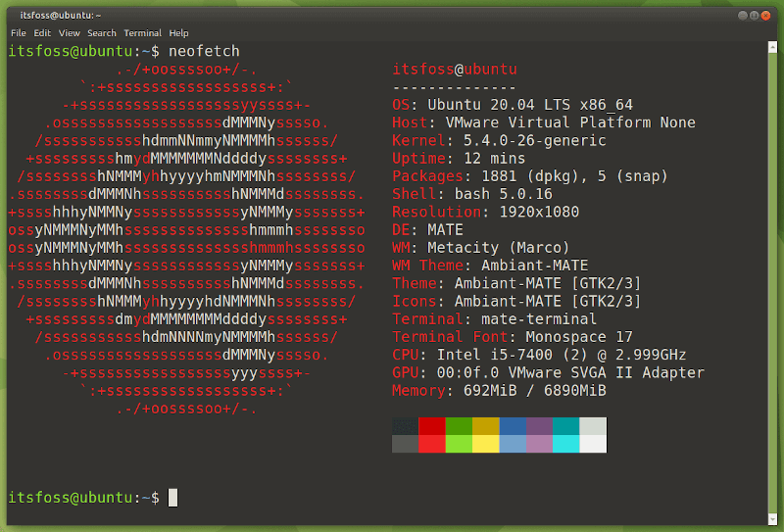
Task: Click the terminal cursor at the prompt
Action: [x=173, y=498]
